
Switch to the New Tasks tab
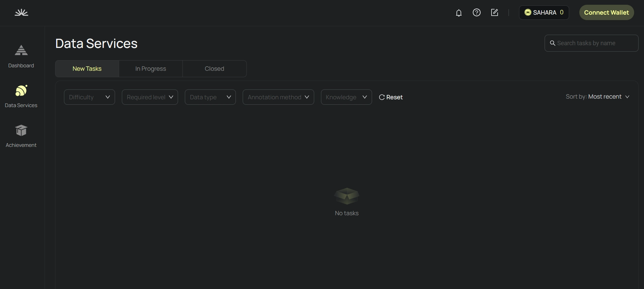coord(87,69)
